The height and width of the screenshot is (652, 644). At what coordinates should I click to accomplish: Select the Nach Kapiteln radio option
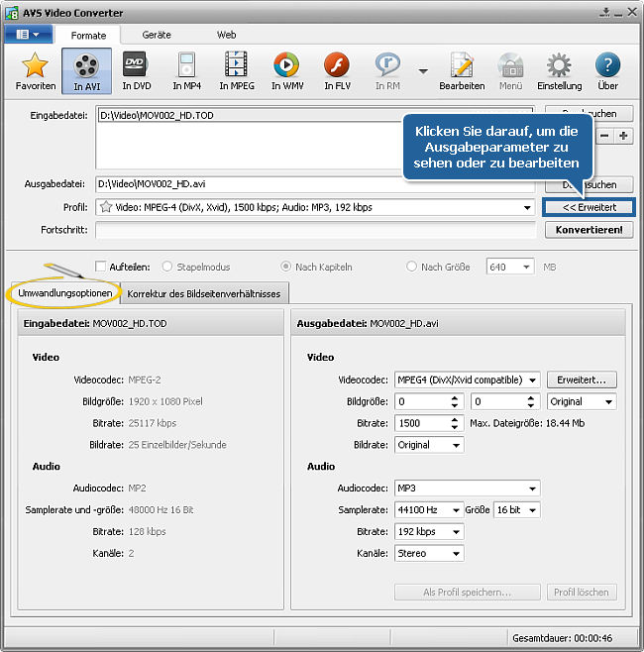point(287,267)
